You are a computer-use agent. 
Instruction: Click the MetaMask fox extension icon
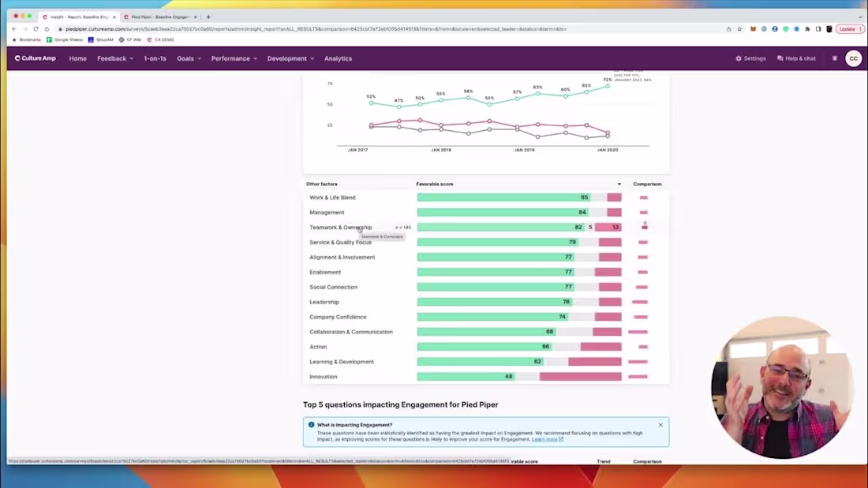(x=753, y=28)
